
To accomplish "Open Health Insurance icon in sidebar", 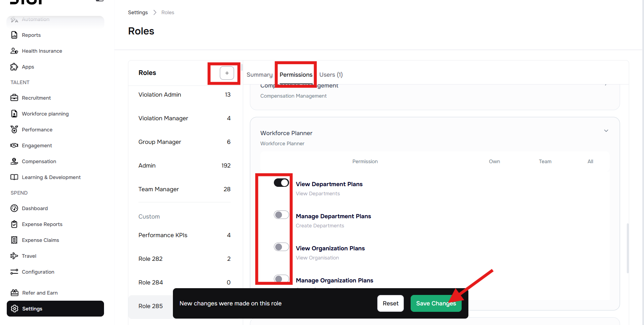I will 14,51.
